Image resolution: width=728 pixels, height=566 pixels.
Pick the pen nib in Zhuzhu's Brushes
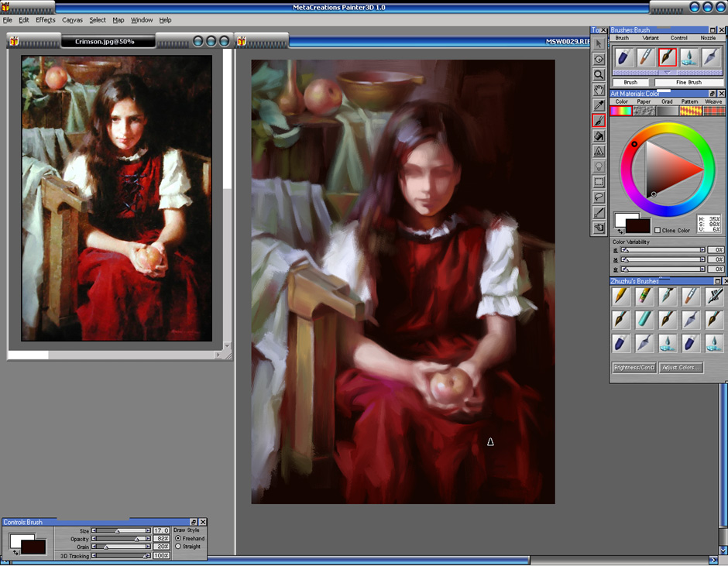667,296
